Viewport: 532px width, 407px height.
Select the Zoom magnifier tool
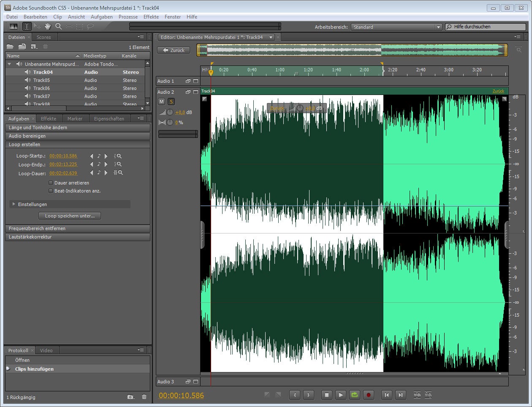click(x=59, y=27)
